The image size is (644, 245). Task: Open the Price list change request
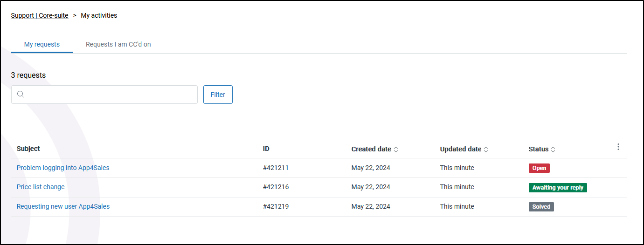tap(41, 187)
